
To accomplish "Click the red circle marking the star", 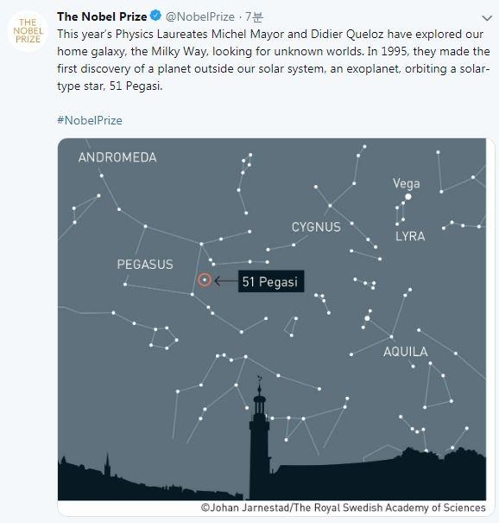I will (x=204, y=280).
